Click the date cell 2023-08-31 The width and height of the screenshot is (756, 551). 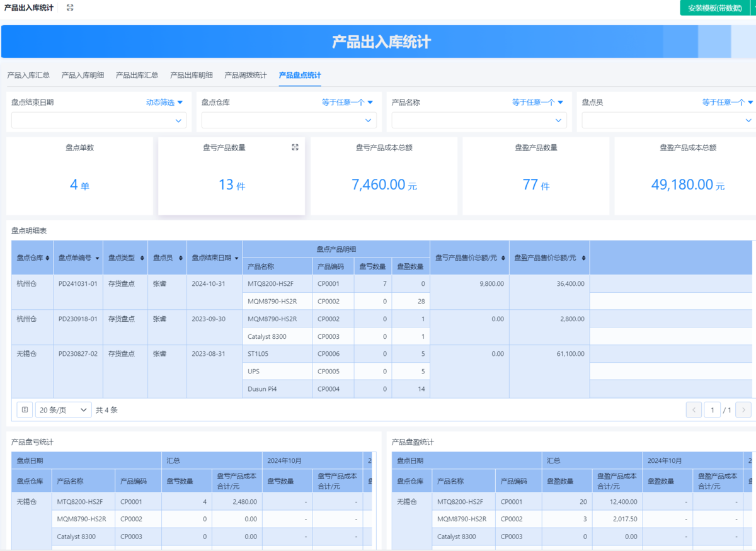[209, 354]
